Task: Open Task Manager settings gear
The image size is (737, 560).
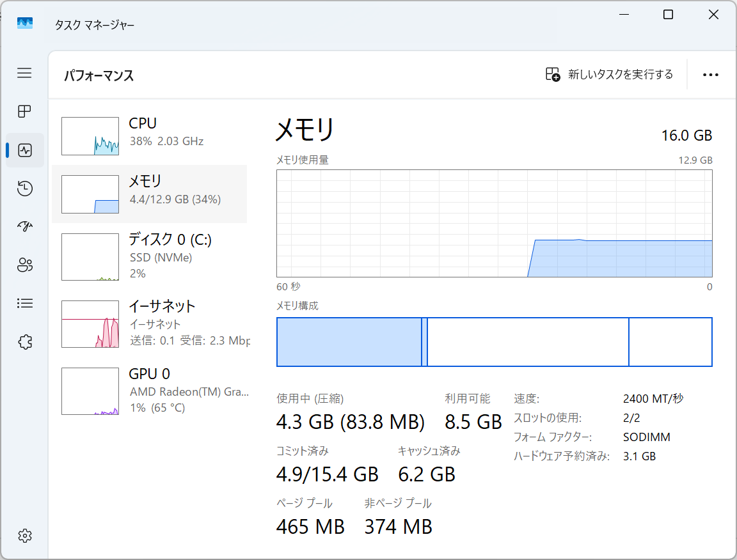Action: [x=24, y=535]
